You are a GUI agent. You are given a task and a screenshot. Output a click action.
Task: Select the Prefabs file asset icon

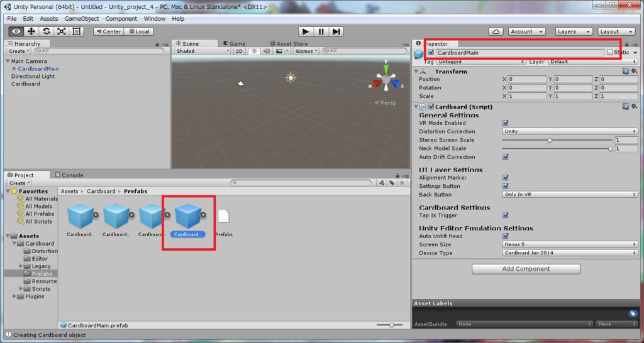[223, 216]
